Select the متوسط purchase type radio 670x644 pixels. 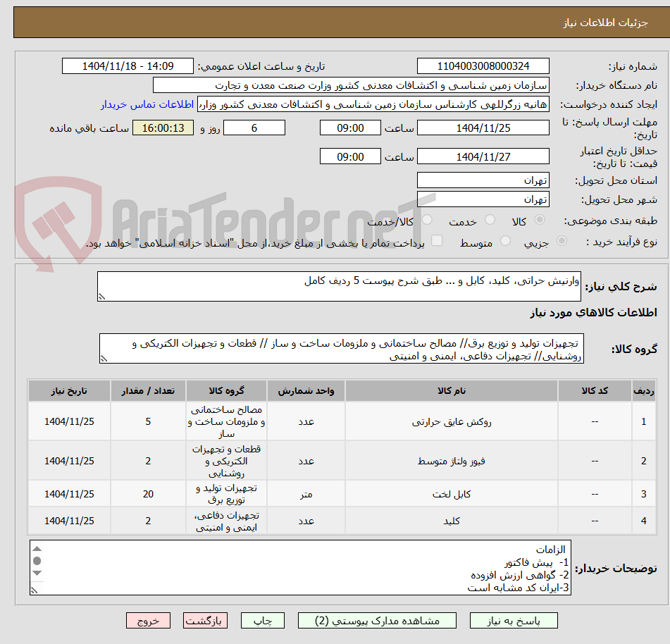click(x=505, y=241)
